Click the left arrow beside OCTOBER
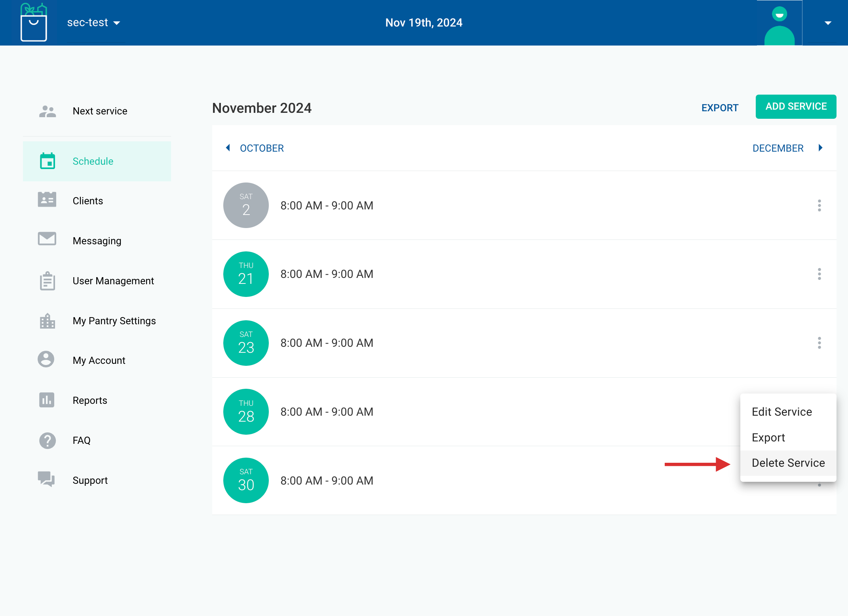 [228, 148]
